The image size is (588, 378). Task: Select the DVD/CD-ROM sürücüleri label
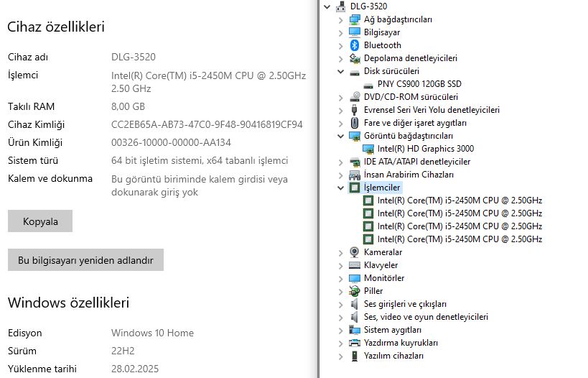pyautogui.click(x=411, y=97)
